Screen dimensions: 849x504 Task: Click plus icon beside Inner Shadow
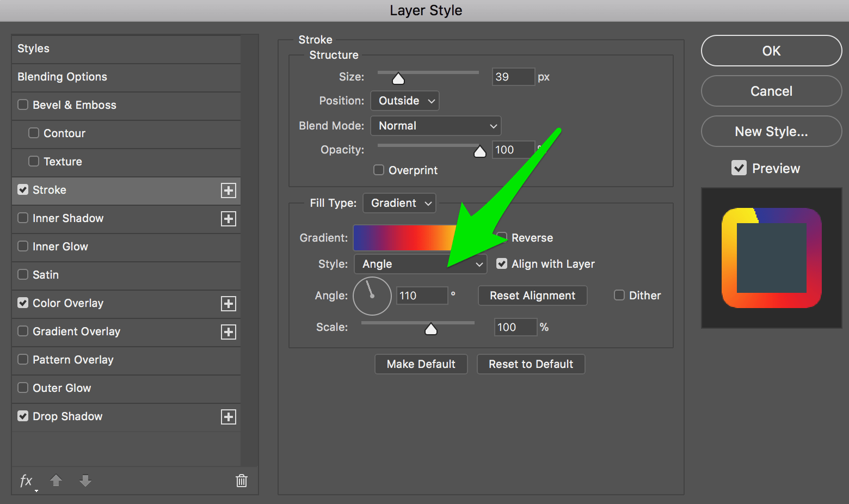click(229, 219)
